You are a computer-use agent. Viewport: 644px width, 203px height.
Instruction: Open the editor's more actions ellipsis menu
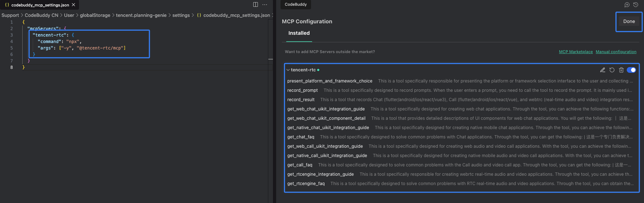[265, 5]
